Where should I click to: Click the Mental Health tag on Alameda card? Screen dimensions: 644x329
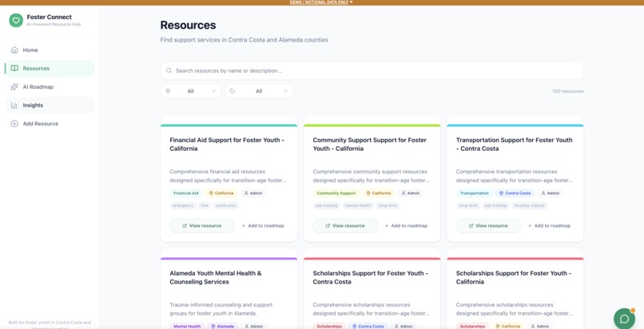[187, 327]
